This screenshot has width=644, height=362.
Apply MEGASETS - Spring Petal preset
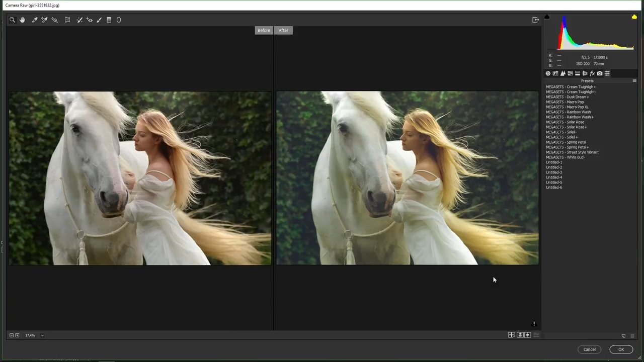click(566, 142)
